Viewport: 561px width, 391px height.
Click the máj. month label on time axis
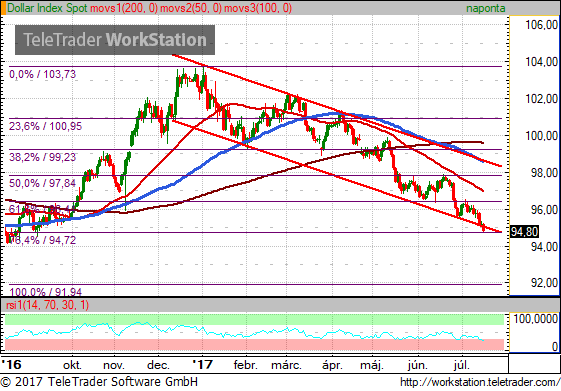[372, 365]
